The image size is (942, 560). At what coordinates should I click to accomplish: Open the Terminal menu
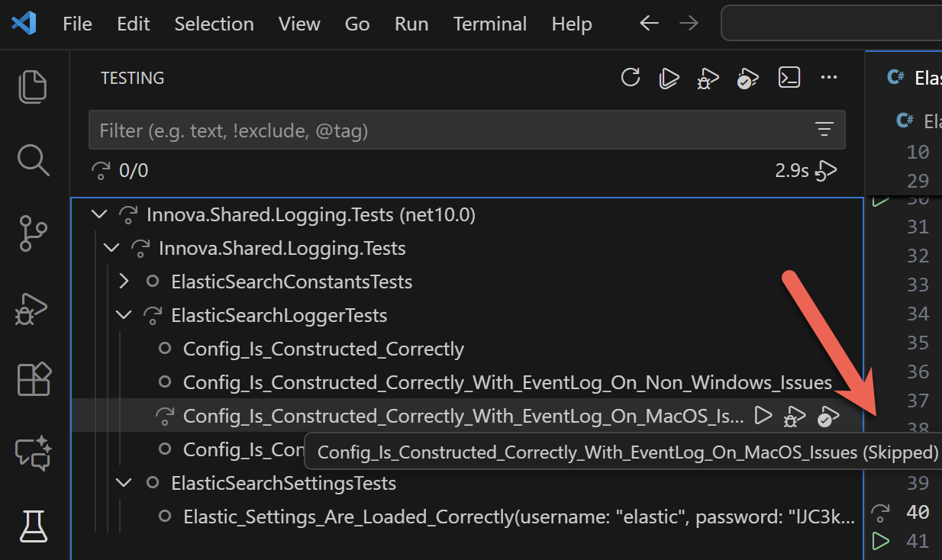(489, 24)
